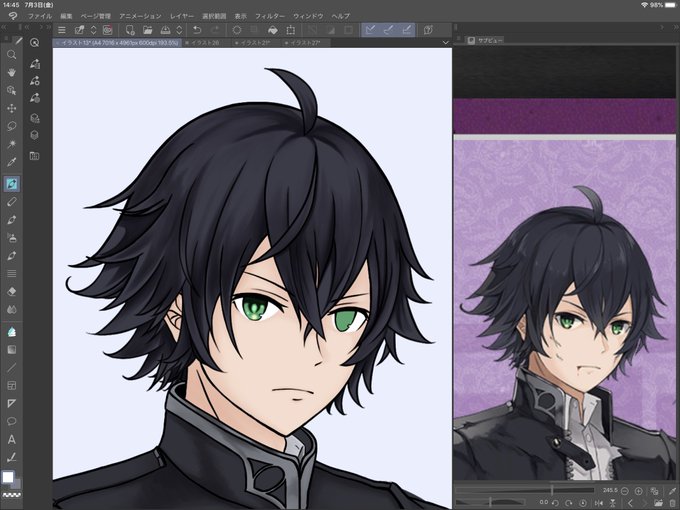Select the Decoration tool
The height and width of the screenshot is (510, 680).
coord(12,256)
